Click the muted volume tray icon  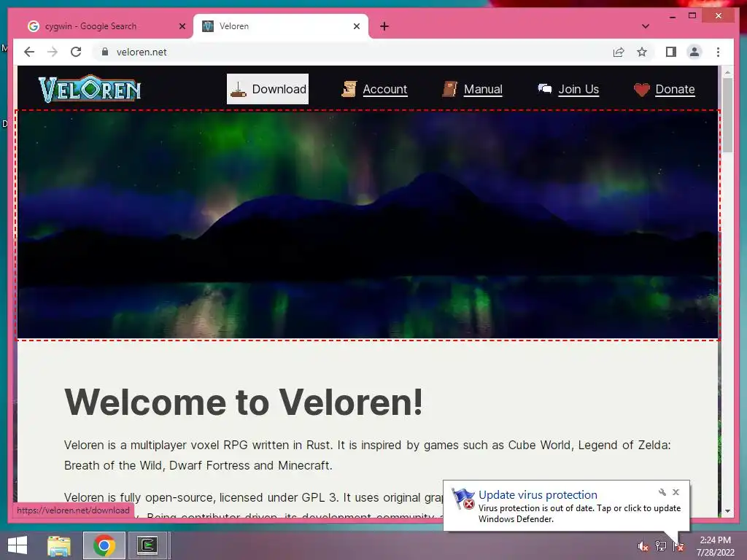643,545
